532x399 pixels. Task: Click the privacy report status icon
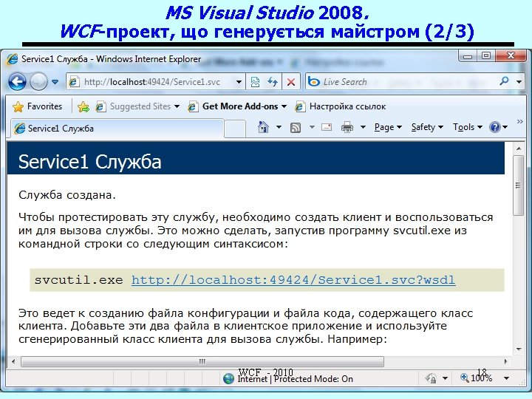[432, 378]
